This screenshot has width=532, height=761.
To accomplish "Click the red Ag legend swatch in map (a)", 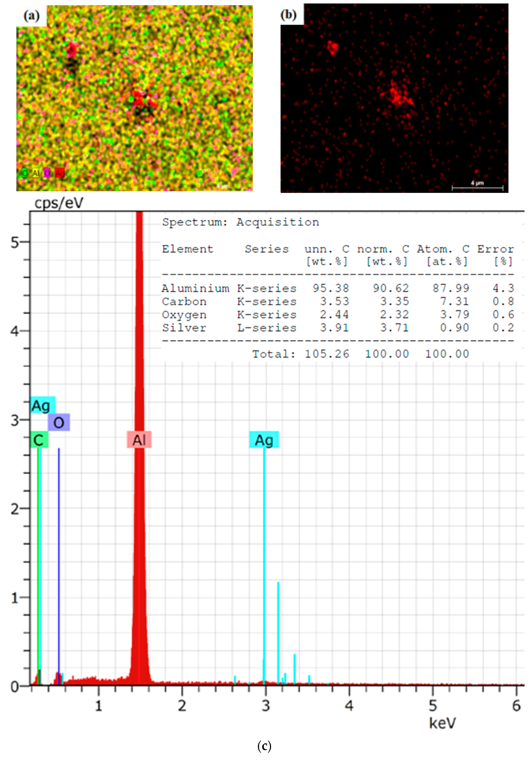I will click(60, 173).
